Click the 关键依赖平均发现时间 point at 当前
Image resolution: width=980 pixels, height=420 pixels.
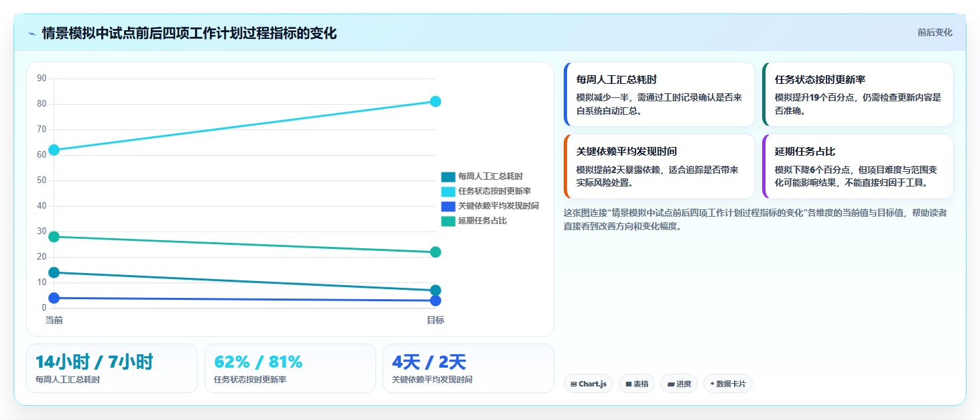[x=54, y=298]
